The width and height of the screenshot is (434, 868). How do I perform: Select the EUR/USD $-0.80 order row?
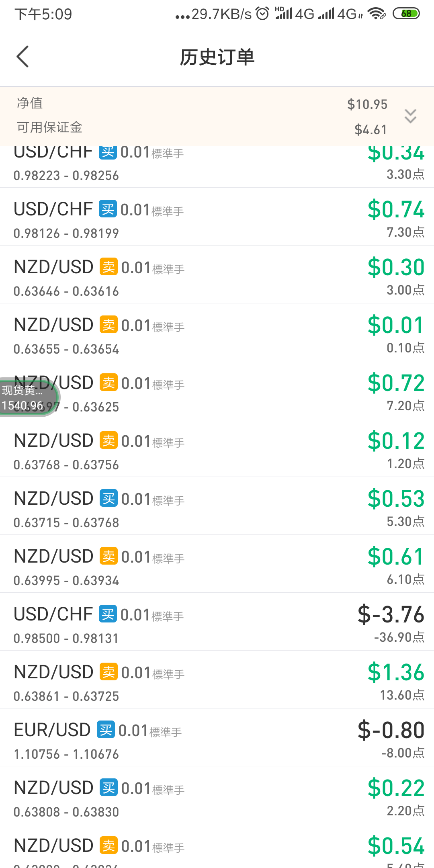click(x=217, y=737)
